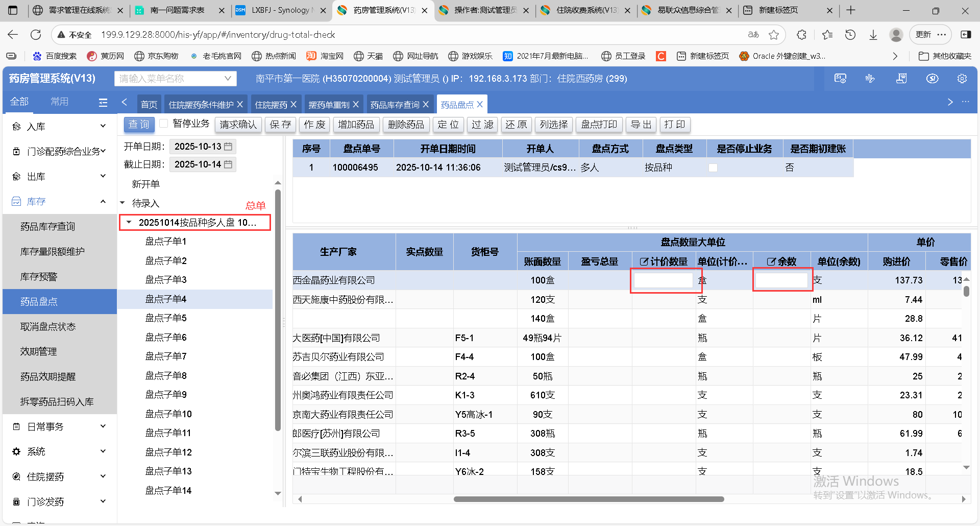Click the 查询 button
This screenshot has height=526, width=980.
(139, 125)
